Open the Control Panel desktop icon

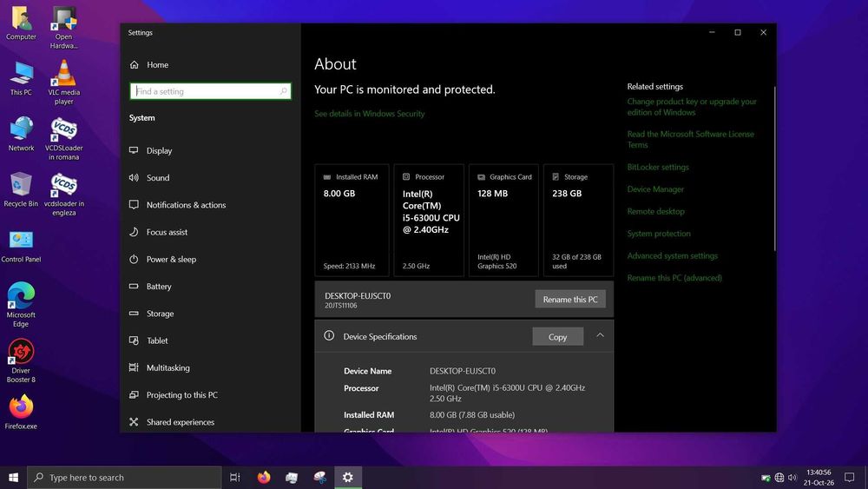pos(21,247)
